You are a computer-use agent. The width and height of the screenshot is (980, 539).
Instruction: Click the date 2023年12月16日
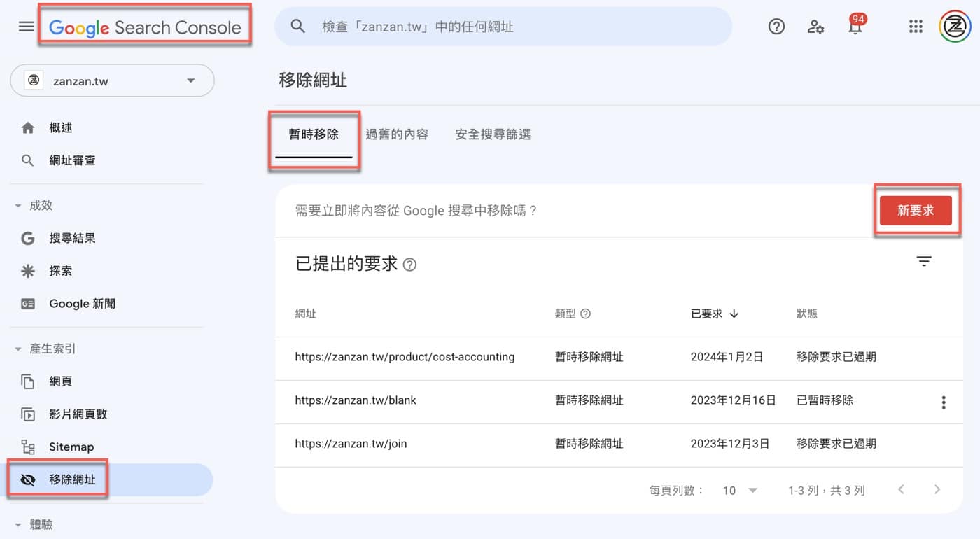coord(734,400)
